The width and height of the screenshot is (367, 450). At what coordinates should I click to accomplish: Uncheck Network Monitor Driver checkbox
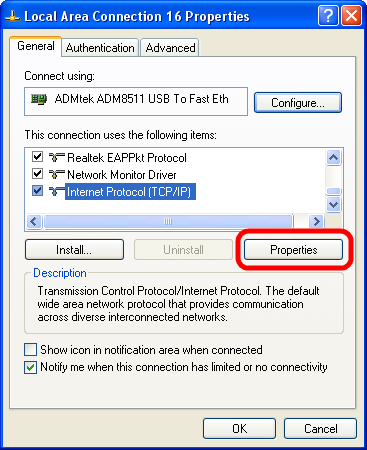[37, 174]
